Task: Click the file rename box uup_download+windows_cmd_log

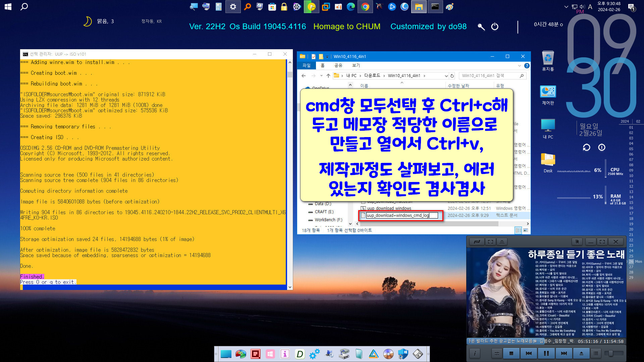Action: (x=402, y=215)
